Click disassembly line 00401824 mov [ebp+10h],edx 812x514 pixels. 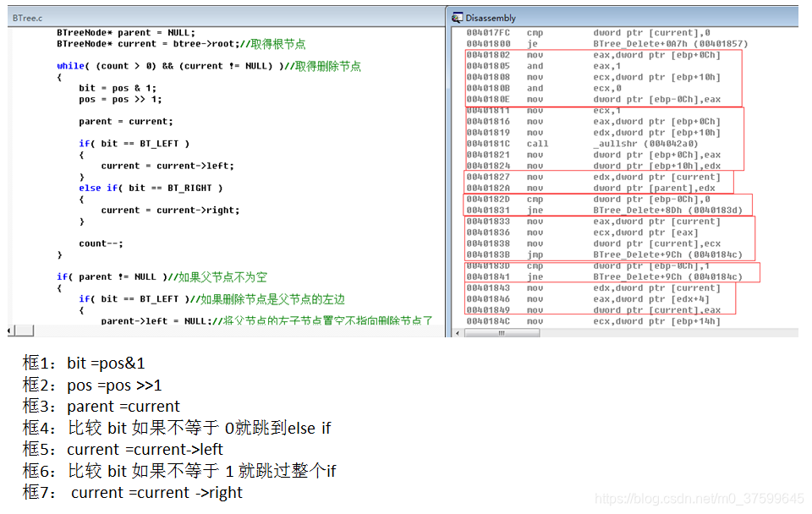(x=594, y=167)
